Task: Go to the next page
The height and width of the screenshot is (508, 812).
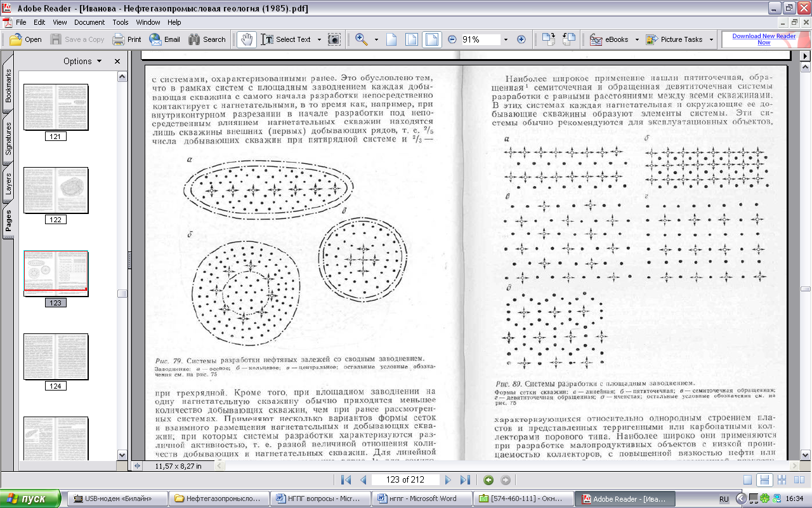Action: pos(448,480)
